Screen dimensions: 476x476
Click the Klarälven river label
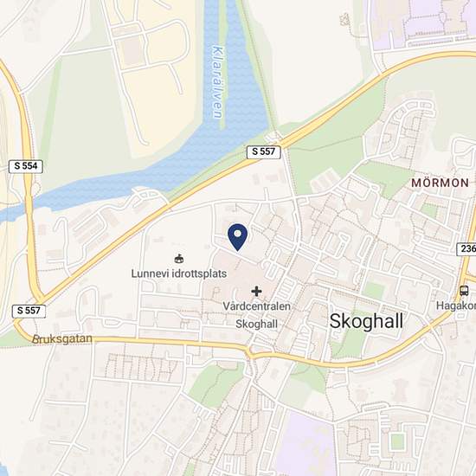[218, 82]
